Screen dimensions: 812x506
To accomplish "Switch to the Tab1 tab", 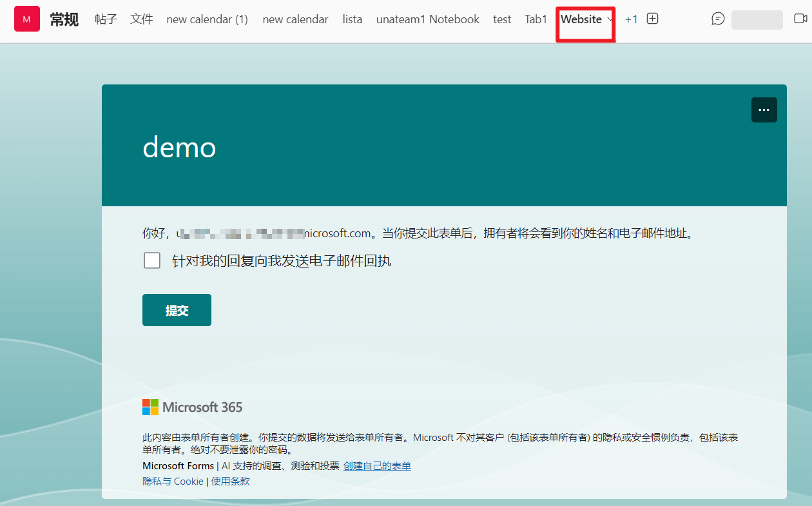I will 536,19.
